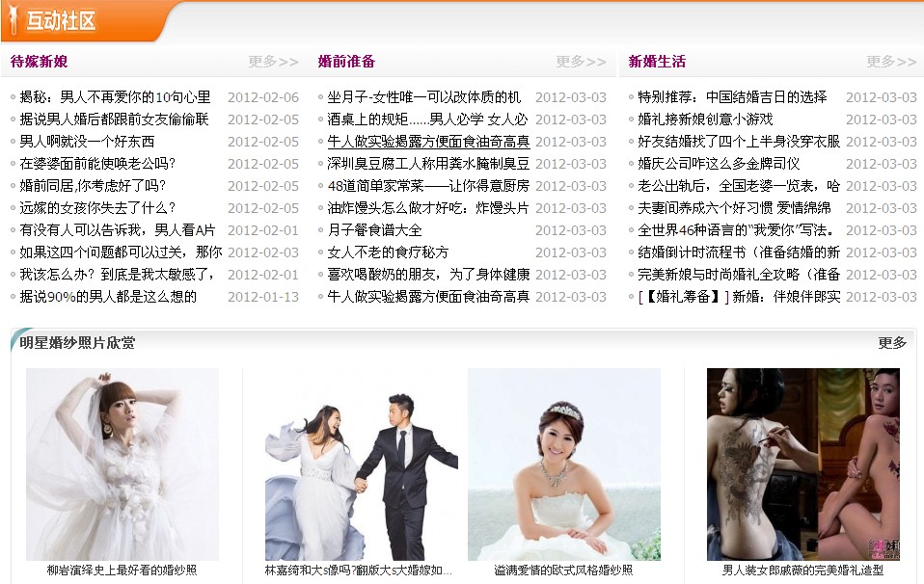
Task: Click caption 溢满爱情的欧式风格婚纱照
Action: pos(563,570)
